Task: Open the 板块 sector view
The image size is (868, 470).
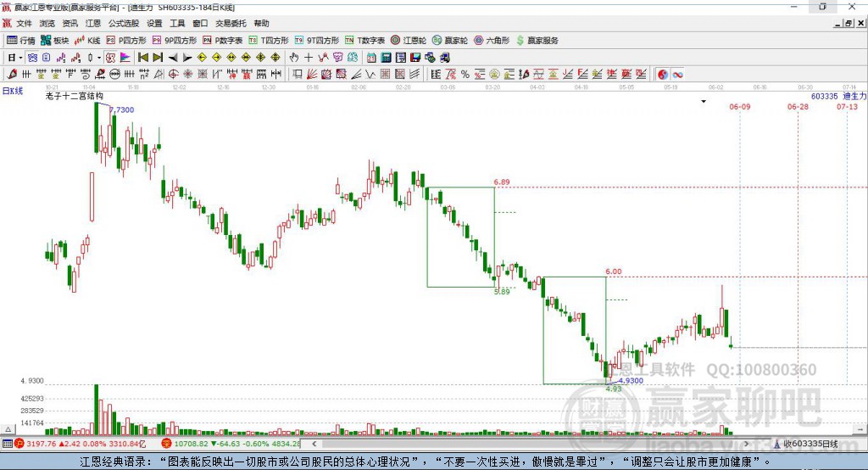Action: [x=55, y=41]
